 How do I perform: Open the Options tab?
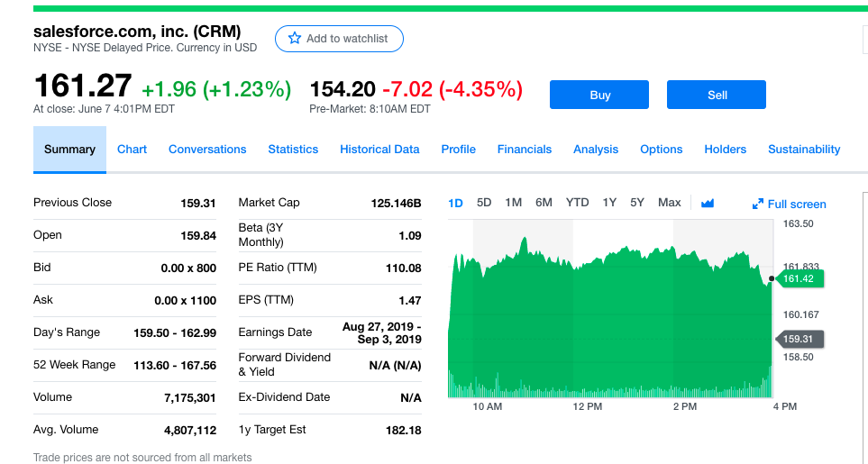click(x=661, y=150)
